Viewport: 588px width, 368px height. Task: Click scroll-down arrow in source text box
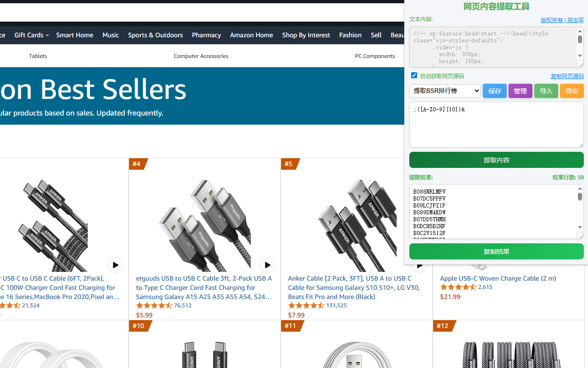click(580, 56)
